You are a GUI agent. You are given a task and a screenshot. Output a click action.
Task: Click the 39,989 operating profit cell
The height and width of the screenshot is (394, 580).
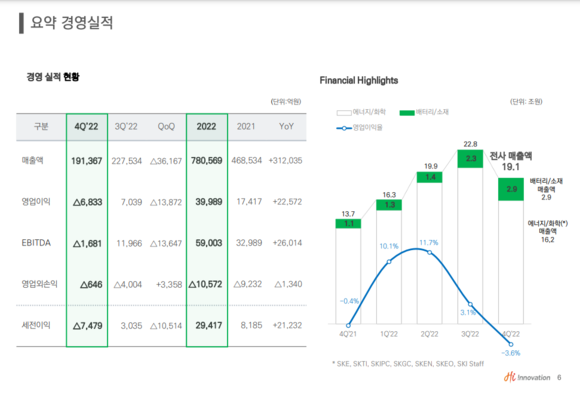(x=209, y=202)
